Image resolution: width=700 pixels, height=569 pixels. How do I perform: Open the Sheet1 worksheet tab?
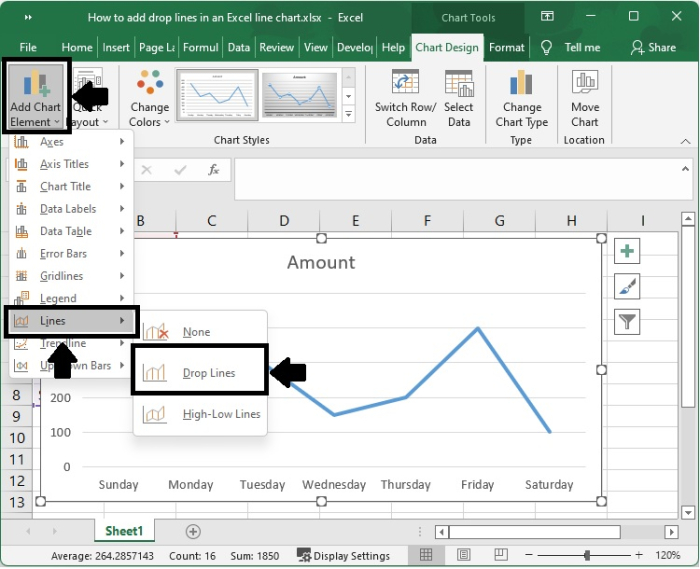124,531
